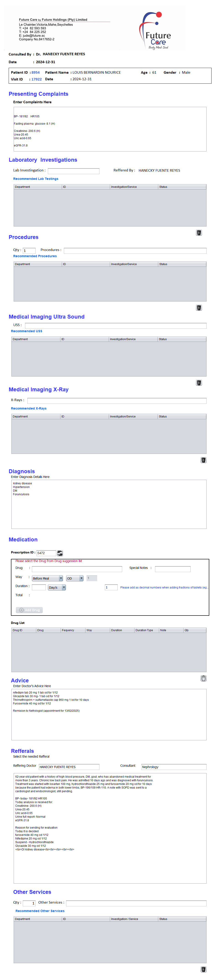
Task: Click the trash icon below Procedures table
Action: (199, 307)
